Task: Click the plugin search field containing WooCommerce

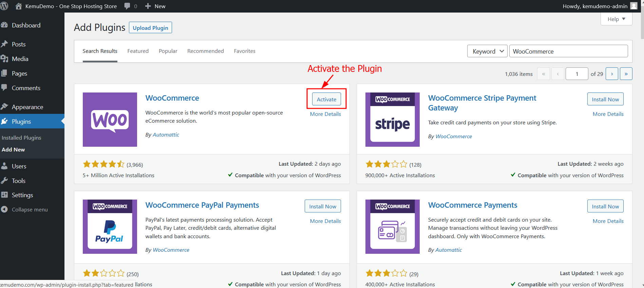Action: (x=568, y=51)
